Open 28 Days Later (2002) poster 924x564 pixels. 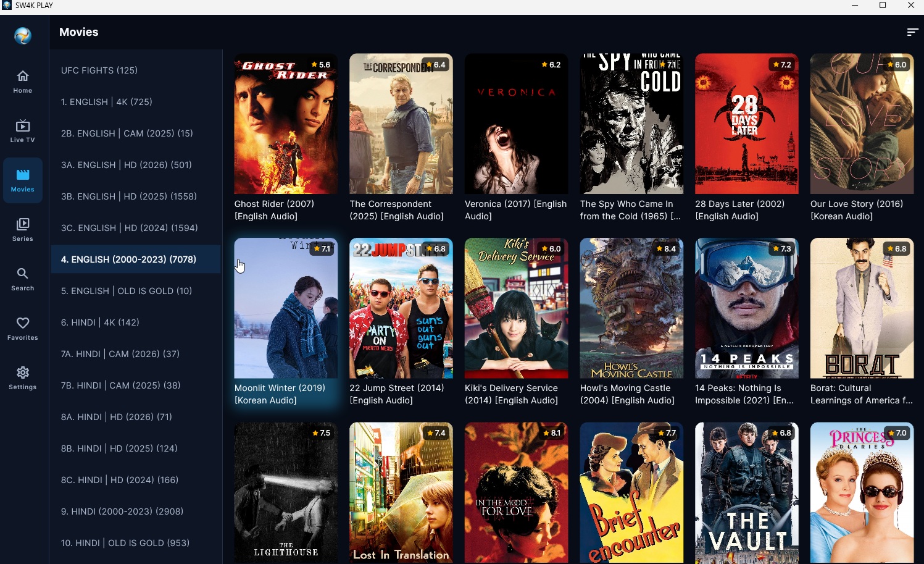coord(747,124)
